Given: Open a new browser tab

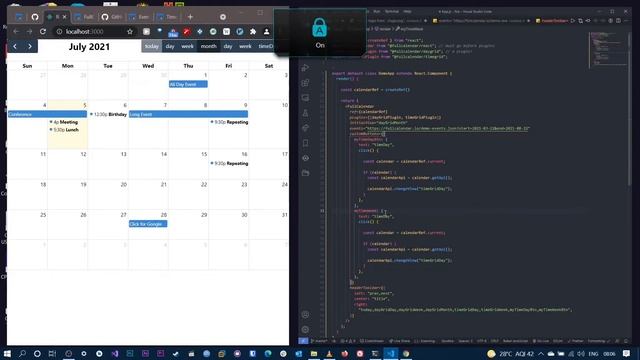Looking at the screenshot, I should click(x=190, y=17).
